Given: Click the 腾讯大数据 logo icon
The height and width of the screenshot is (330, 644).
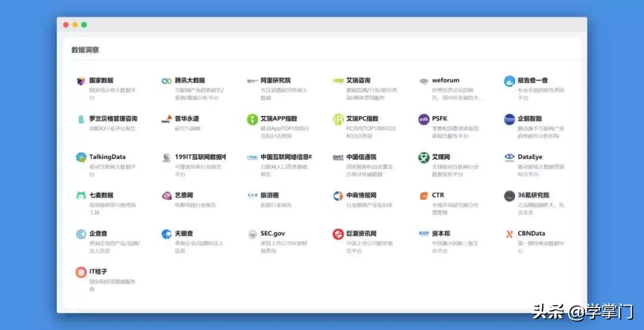Looking at the screenshot, I should 166,81.
